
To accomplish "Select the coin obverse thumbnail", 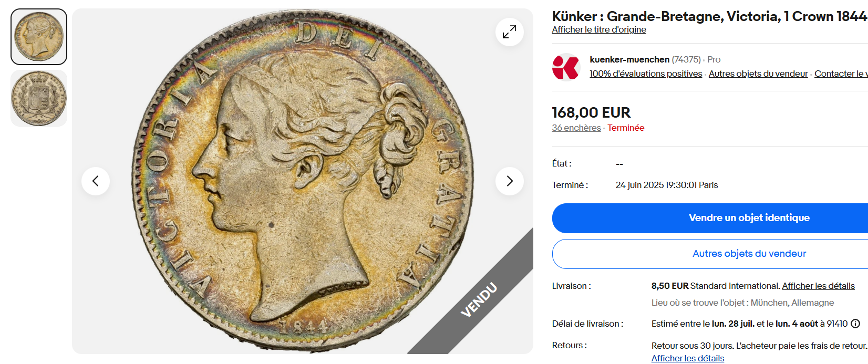I will (39, 37).
